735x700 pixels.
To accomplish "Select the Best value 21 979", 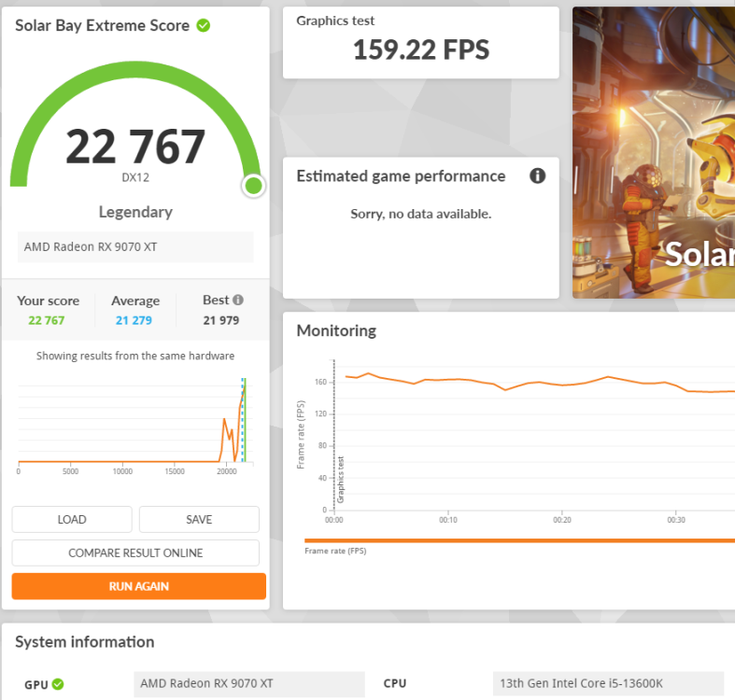I will tap(220, 320).
